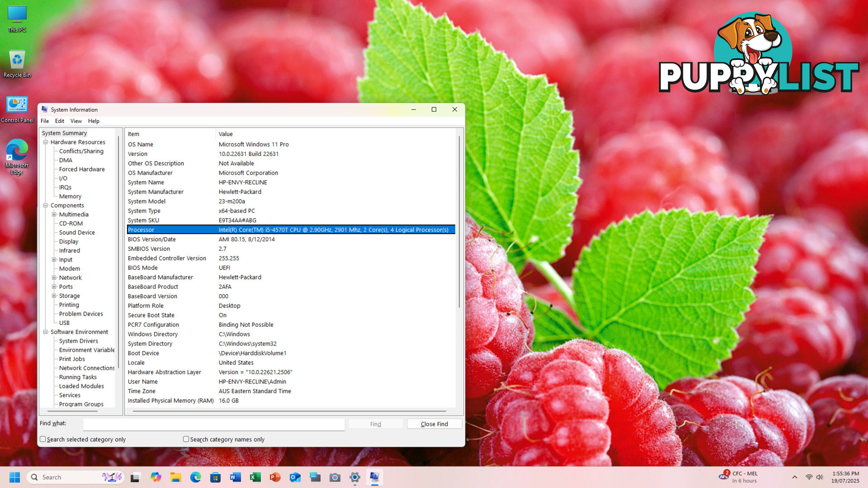Image resolution: width=868 pixels, height=488 pixels.
Task: Launch PowerPoint from the taskbar
Action: [275, 477]
